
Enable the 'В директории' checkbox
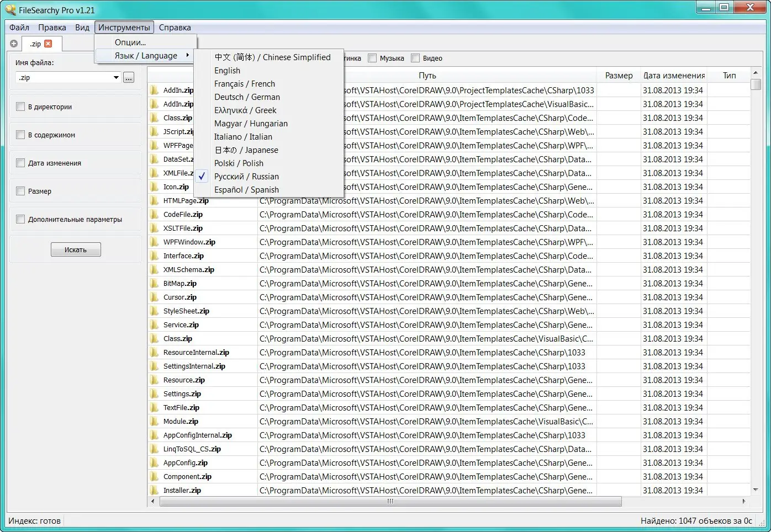coord(20,107)
